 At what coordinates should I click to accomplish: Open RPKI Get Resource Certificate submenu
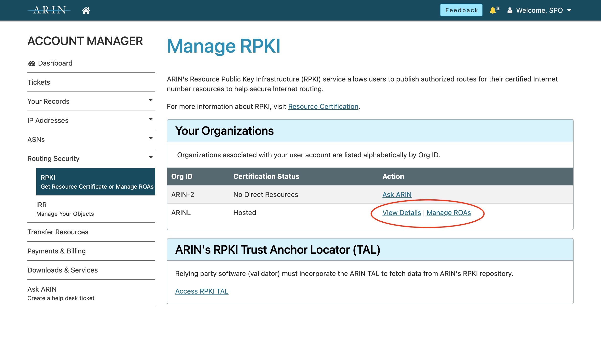(x=96, y=182)
